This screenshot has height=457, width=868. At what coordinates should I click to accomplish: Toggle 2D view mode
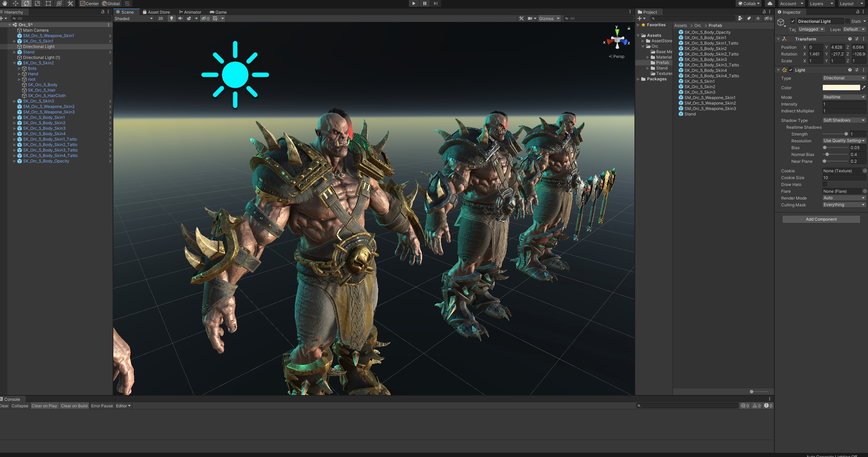pos(161,18)
